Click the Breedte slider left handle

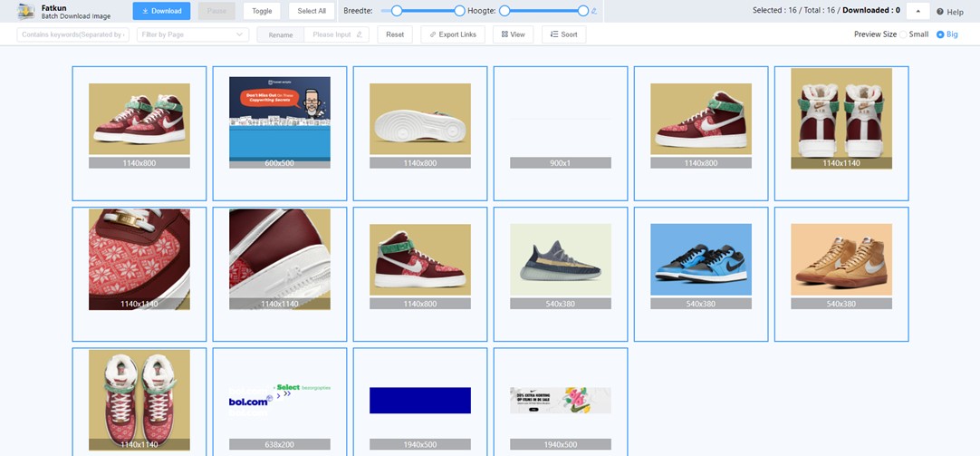[396, 11]
